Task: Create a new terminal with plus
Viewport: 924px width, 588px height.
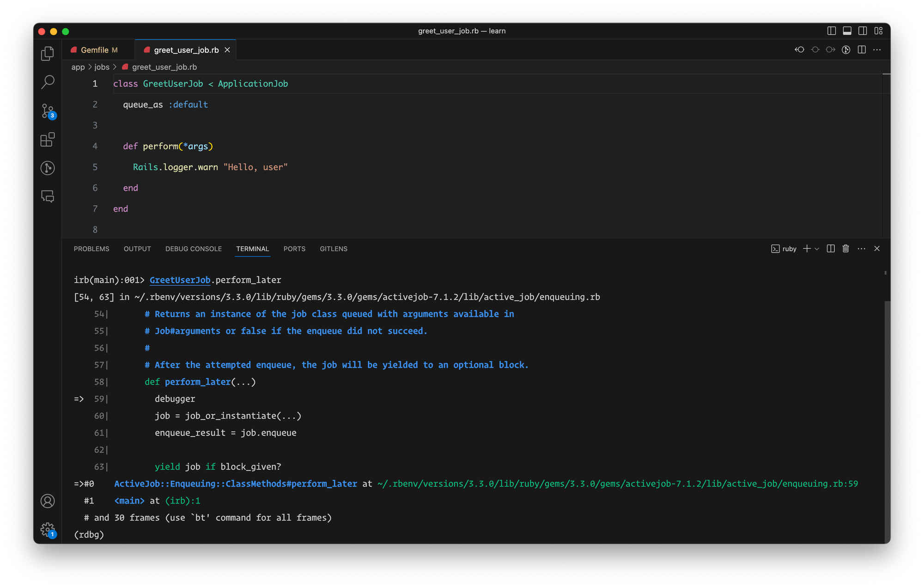Action: (807, 249)
